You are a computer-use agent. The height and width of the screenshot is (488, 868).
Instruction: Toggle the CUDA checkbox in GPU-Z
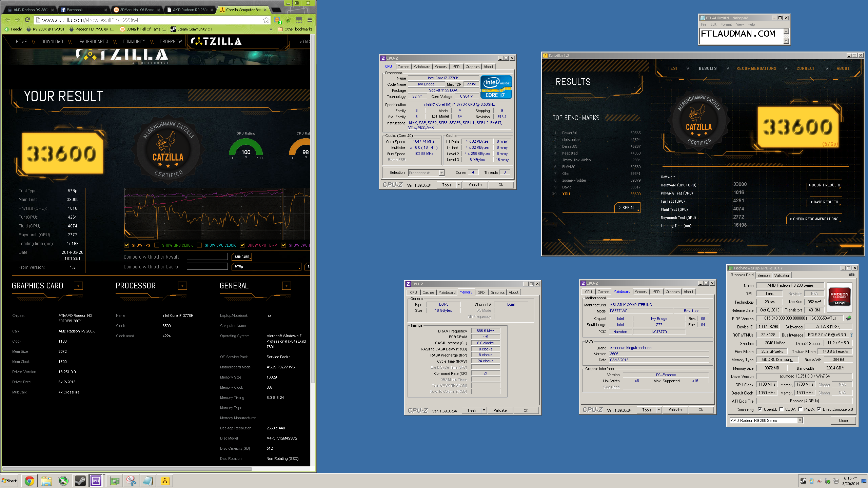pyautogui.click(x=781, y=409)
